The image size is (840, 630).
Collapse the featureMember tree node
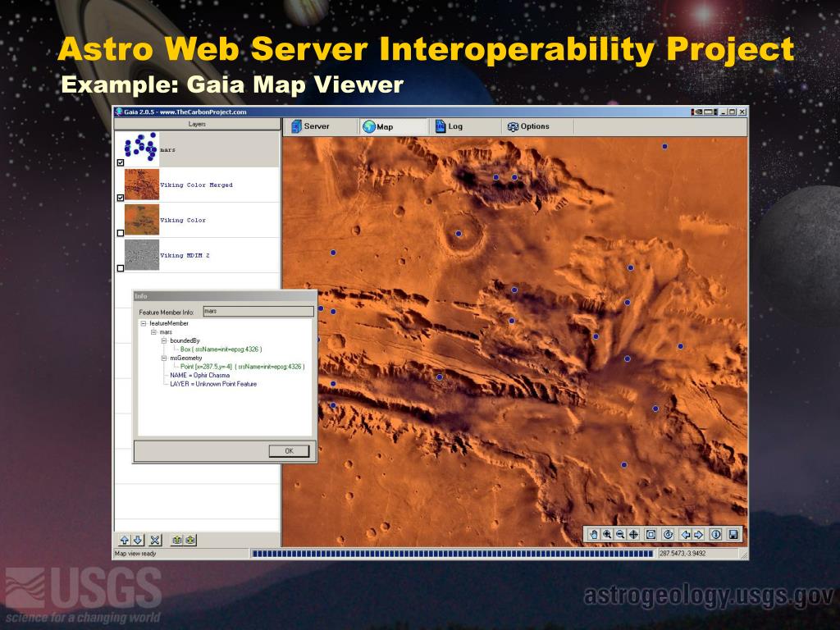[144, 323]
